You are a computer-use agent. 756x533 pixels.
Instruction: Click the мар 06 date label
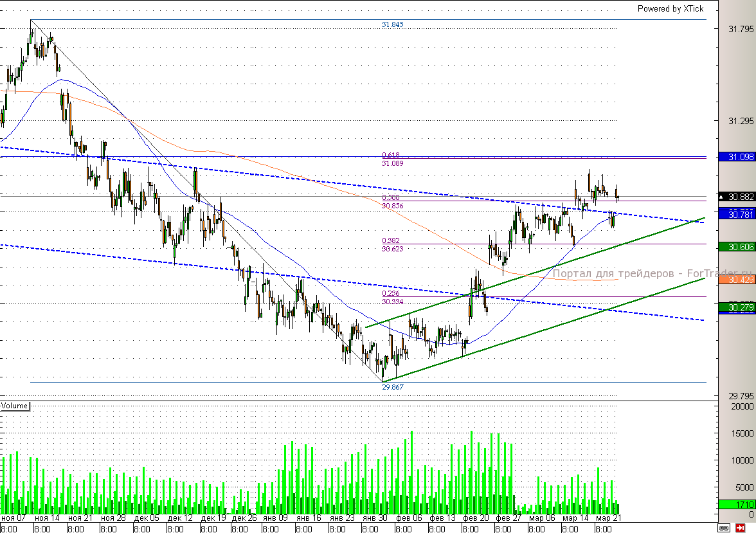[542, 518]
